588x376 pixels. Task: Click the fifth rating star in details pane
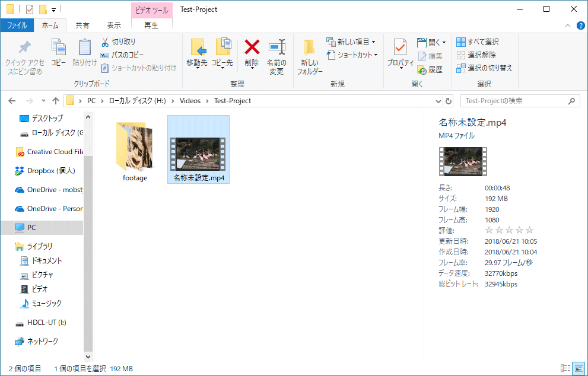(529, 230)
